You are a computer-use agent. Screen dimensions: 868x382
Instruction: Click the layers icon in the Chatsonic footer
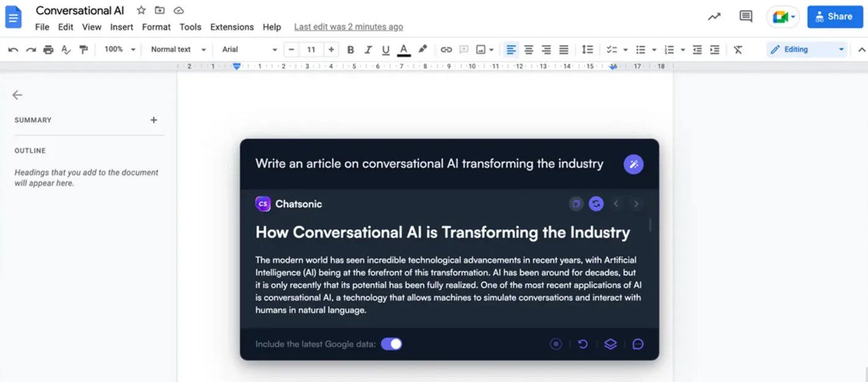610,344
